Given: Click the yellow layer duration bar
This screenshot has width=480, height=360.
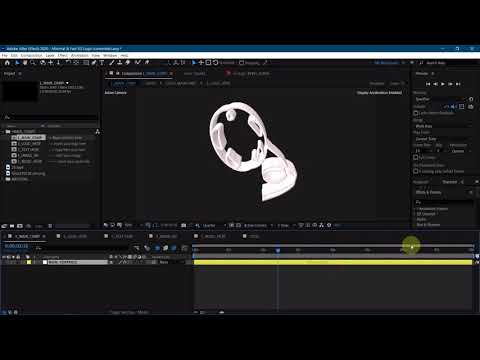Looking at the screenshot, I should pos(333,262).
